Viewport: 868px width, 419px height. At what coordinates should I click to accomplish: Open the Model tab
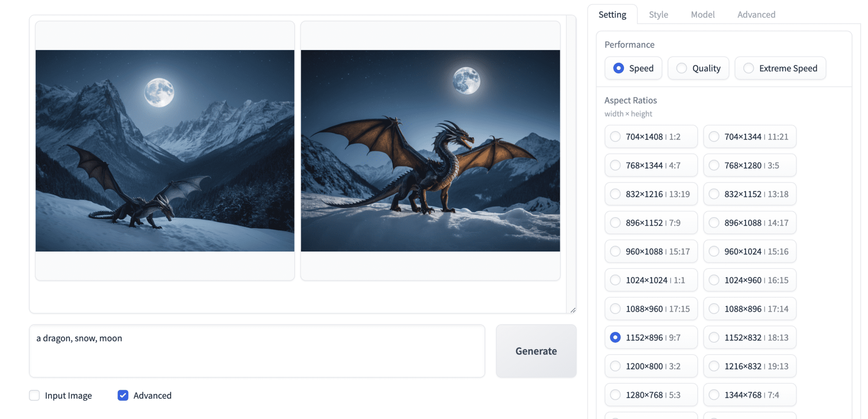tap(703, 14)
